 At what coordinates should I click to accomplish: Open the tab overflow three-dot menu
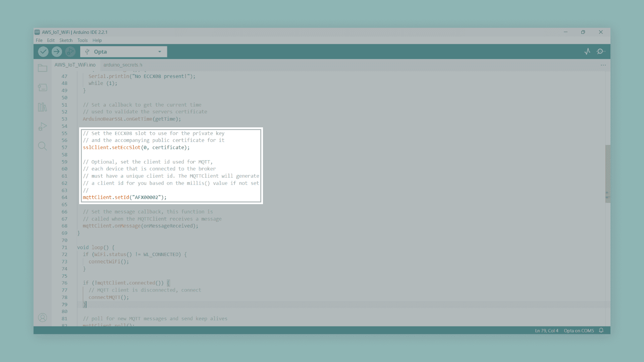603,65
